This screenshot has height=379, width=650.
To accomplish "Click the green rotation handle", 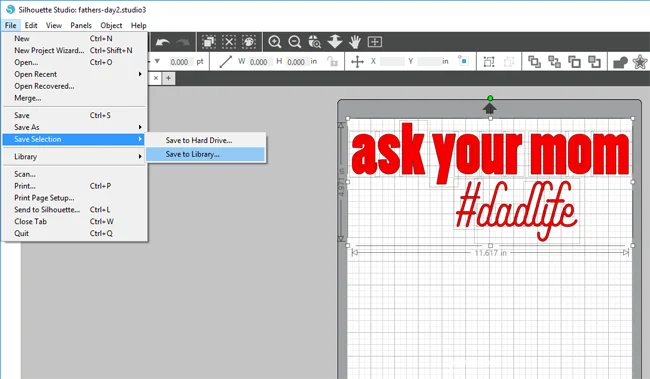I will click(490, 98).
